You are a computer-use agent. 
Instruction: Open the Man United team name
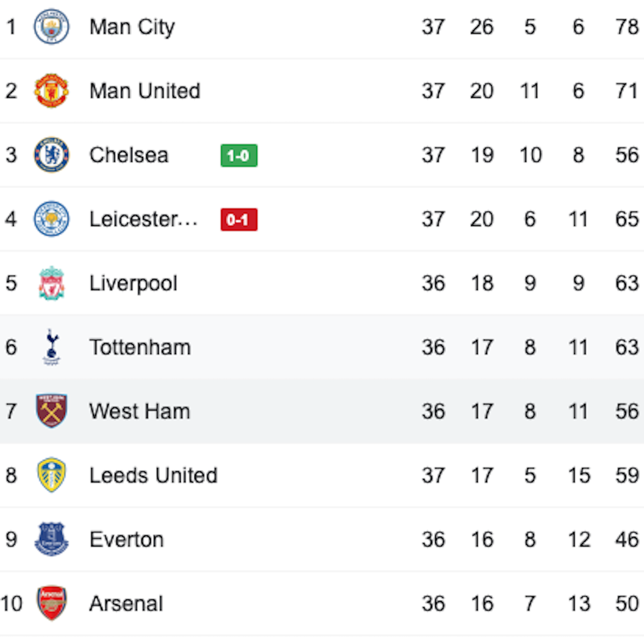[145, 91]
